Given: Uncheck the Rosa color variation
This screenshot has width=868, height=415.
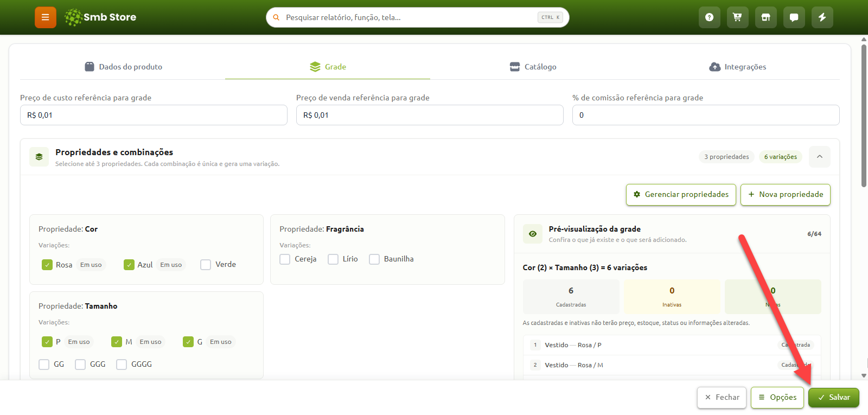Looking at the screenshot, I should [x=47, y=265].
